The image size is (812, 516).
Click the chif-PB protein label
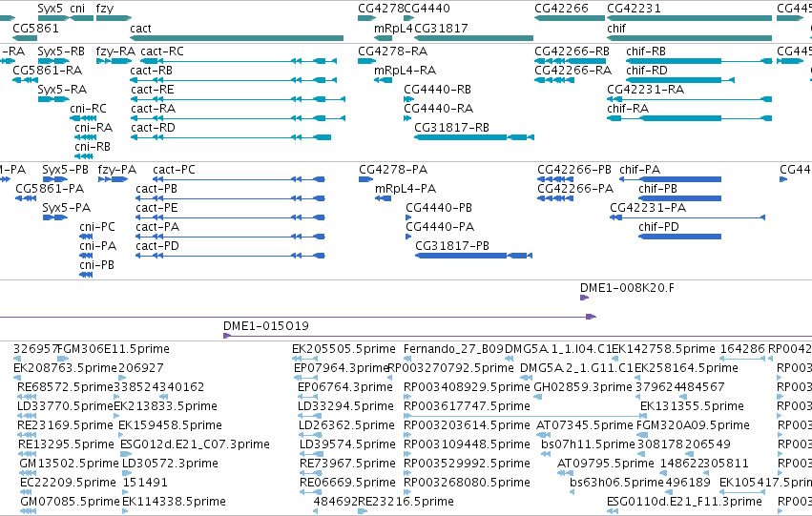coord(657,189)
